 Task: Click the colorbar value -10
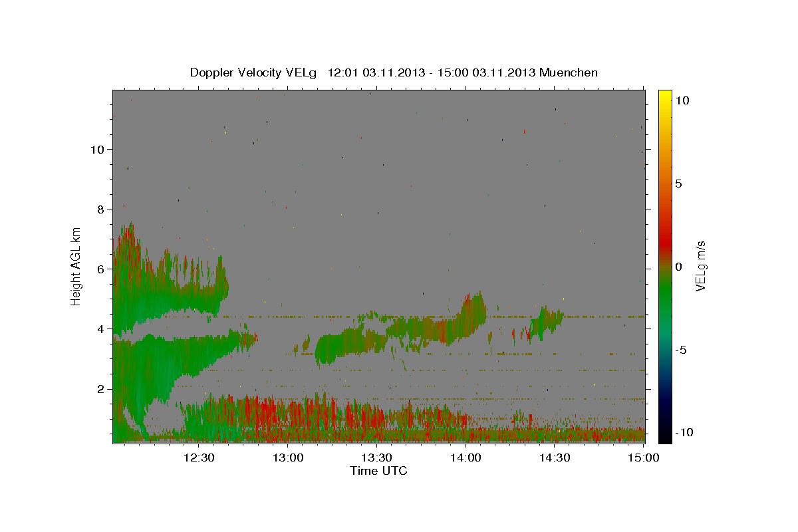click(x=684, y=433)
